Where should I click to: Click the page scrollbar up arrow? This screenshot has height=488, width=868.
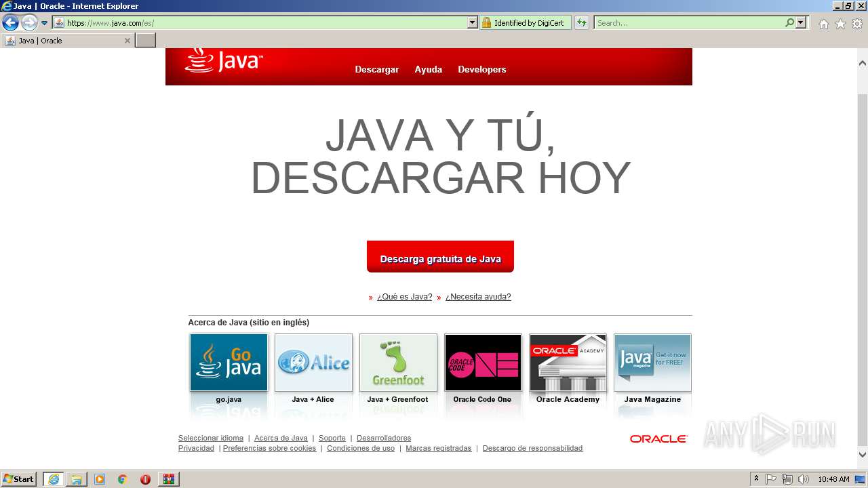(x=863, y=63)
